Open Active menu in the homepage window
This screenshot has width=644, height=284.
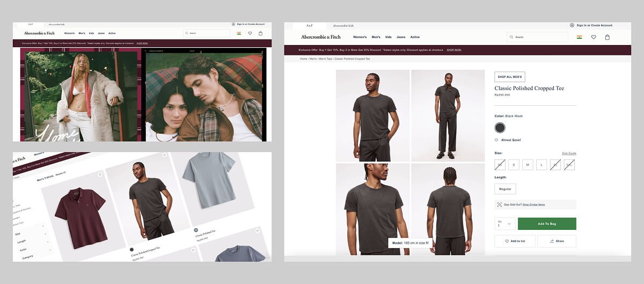click(112, 33)
